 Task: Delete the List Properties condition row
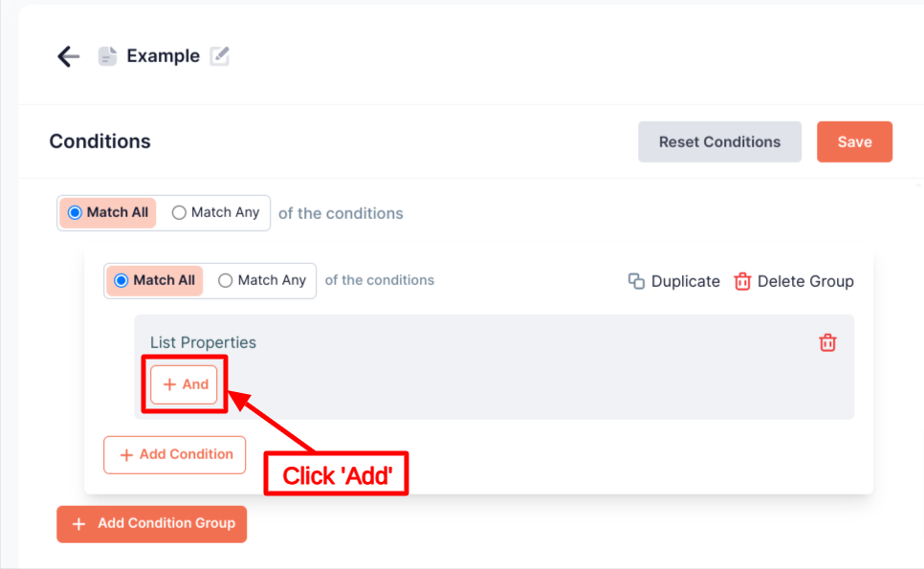(828, 342)
